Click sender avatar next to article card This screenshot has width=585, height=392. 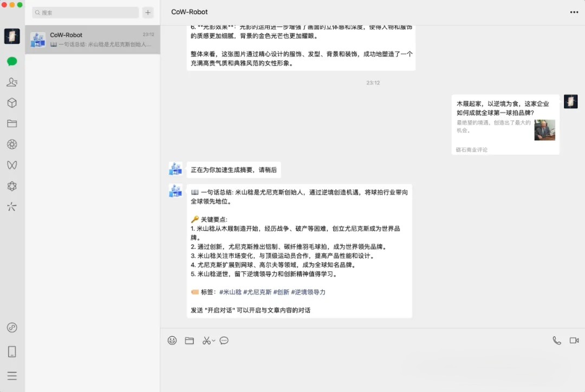(x=571, y=101)
